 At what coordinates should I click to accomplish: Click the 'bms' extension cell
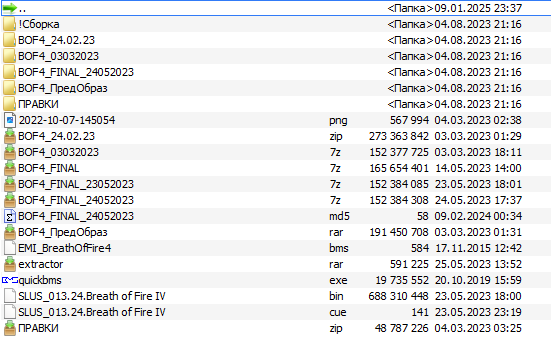click(339, 248)
